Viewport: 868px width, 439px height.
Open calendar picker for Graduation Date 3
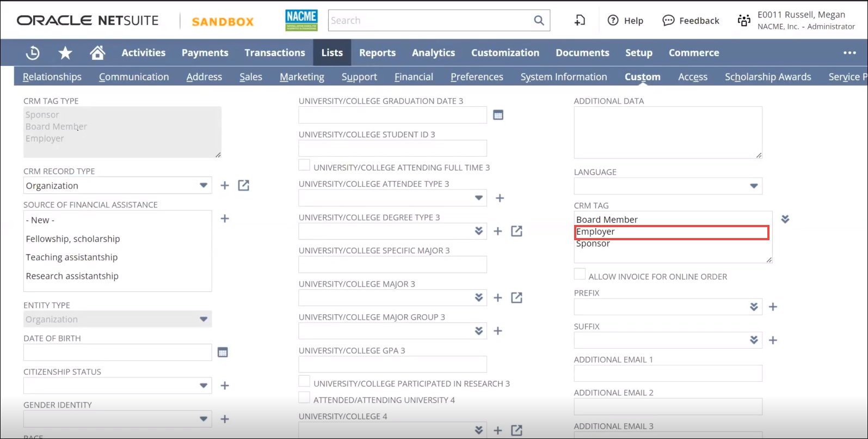[x=498, y=115]
